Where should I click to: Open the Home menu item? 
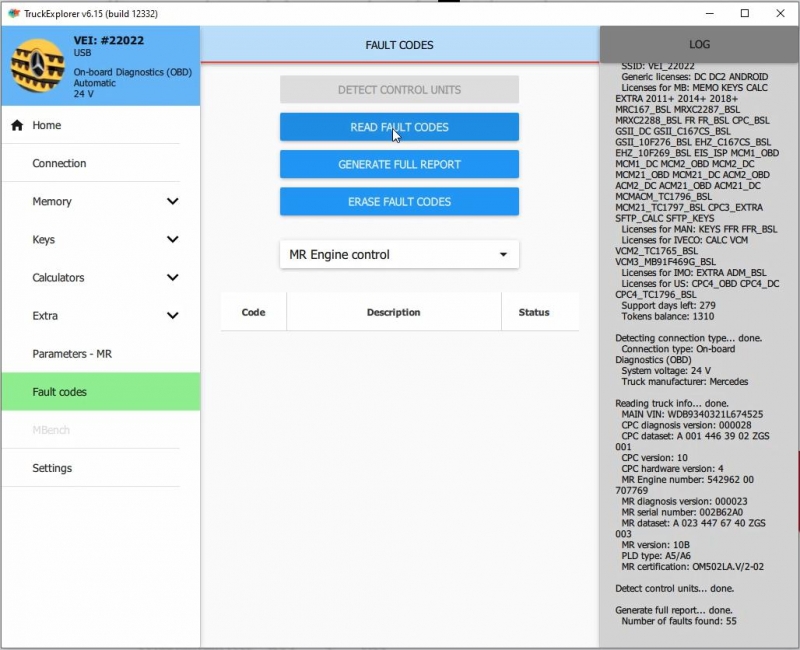click(x=101, y=125)
